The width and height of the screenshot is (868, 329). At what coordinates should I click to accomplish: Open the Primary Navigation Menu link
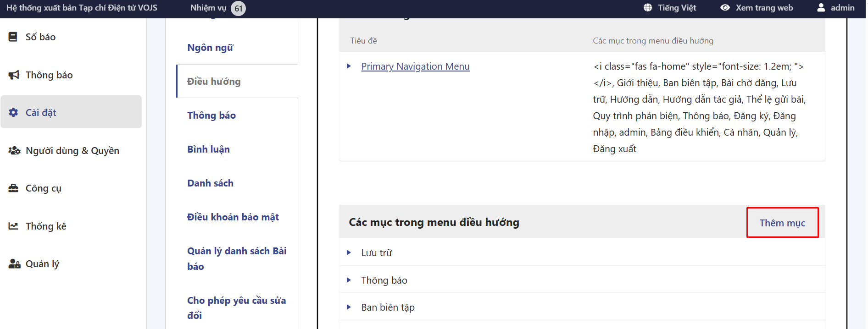[x=415, y=66]
